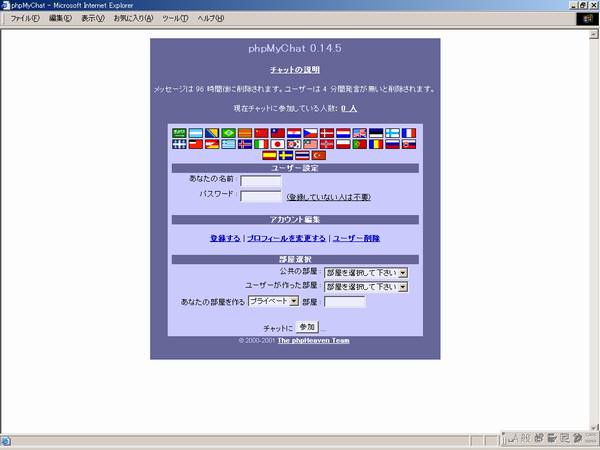Image resolution: width=600 pixels, height=450 pixels.
Task: Pick the Norwegian flag
Action: coord(327,144)
